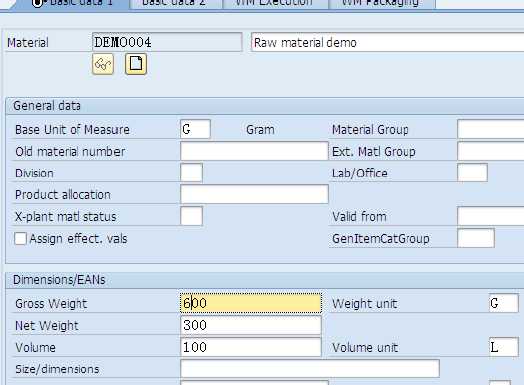The image size is (524, 385).
Task: Click the Valid from date field
Action: 491,216
